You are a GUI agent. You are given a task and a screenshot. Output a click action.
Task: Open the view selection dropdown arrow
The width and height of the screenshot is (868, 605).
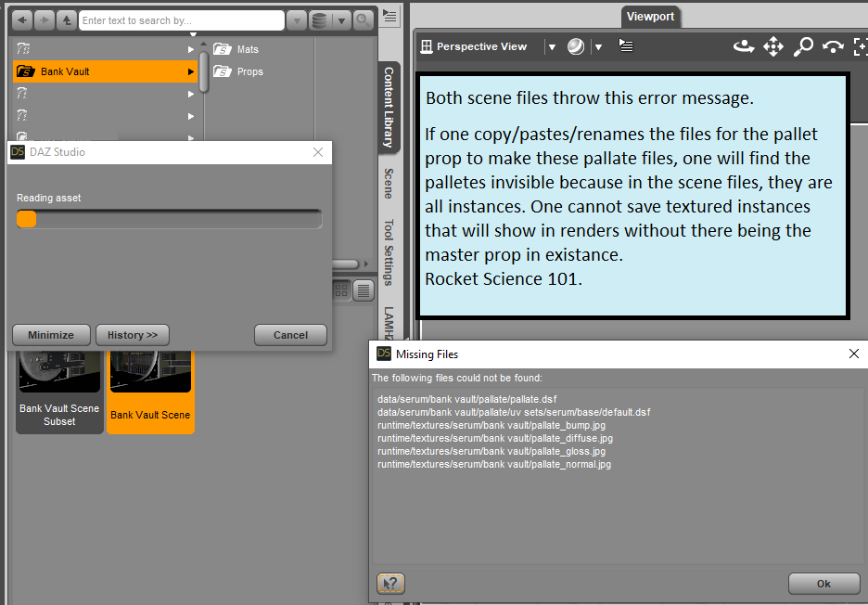(x=552, y=47)
